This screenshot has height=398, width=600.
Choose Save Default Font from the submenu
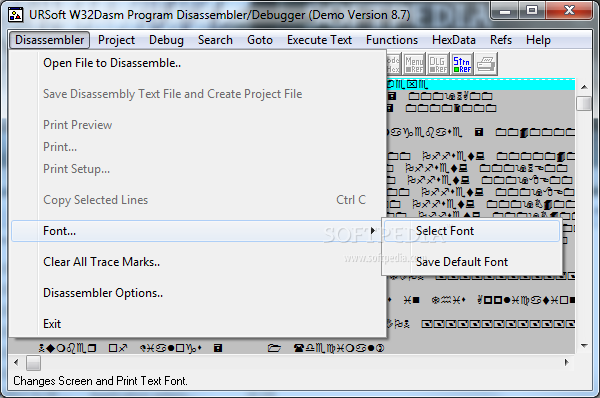(471, 262)
